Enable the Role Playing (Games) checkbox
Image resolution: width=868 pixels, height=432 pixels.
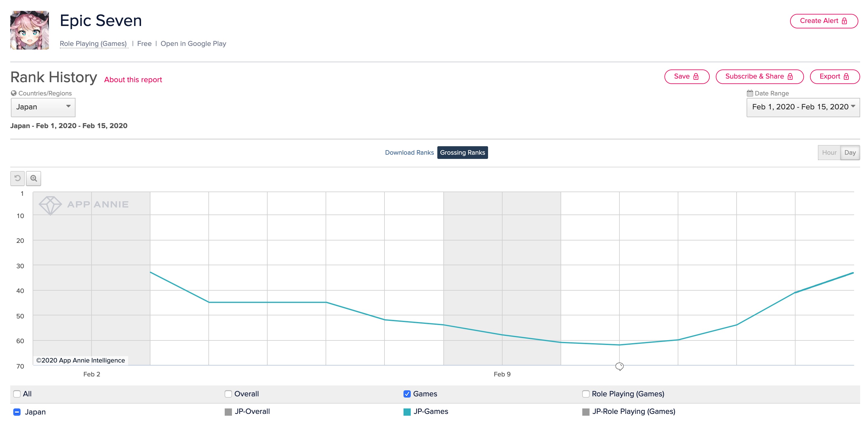click(586, 394)
